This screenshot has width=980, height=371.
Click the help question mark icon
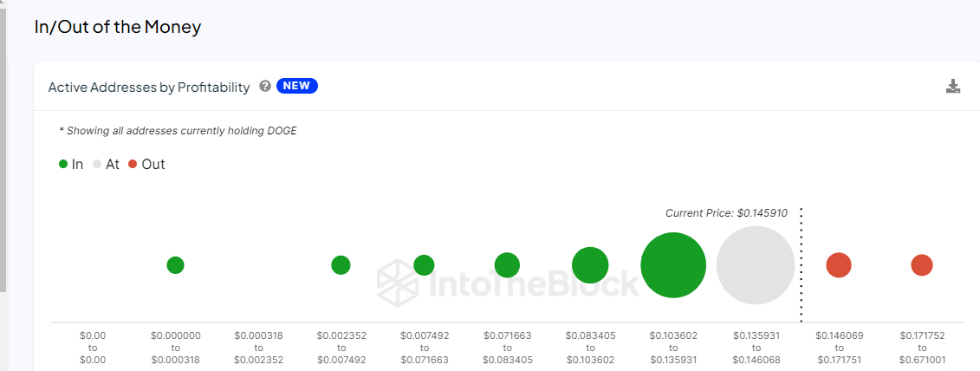(x=265, y=87)
